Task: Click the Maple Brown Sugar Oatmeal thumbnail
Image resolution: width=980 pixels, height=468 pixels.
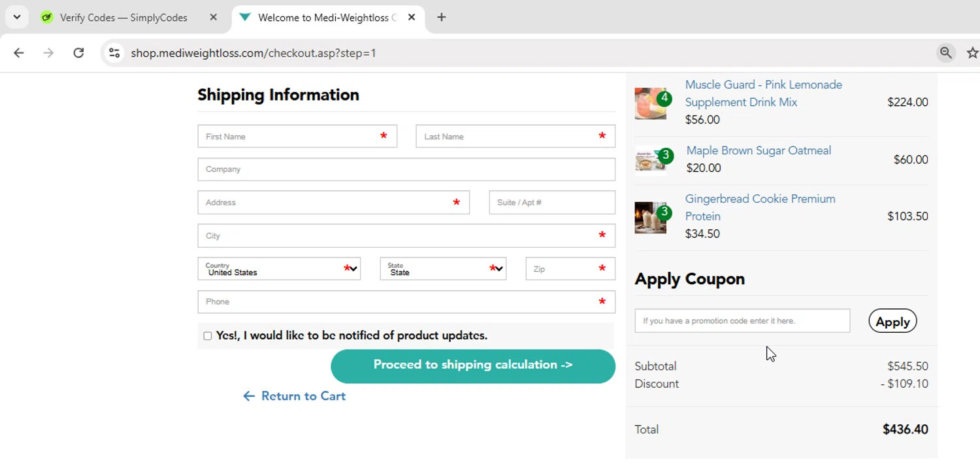Action: (651, 160)
